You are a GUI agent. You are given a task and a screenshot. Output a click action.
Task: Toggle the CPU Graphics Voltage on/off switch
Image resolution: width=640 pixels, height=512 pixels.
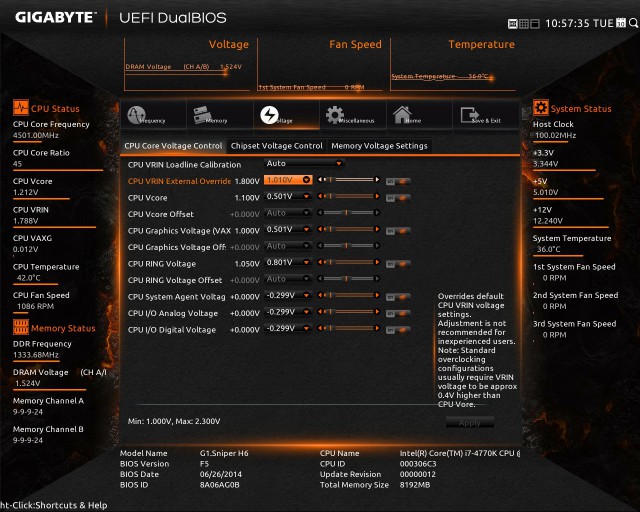pyautogui.click(x=398, y=231)
